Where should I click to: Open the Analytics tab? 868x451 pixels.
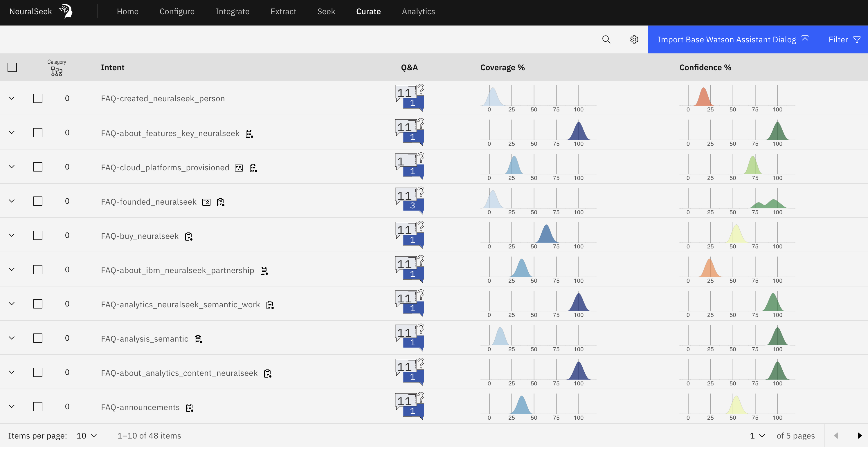pyautogui.click(x=419, y=11)
